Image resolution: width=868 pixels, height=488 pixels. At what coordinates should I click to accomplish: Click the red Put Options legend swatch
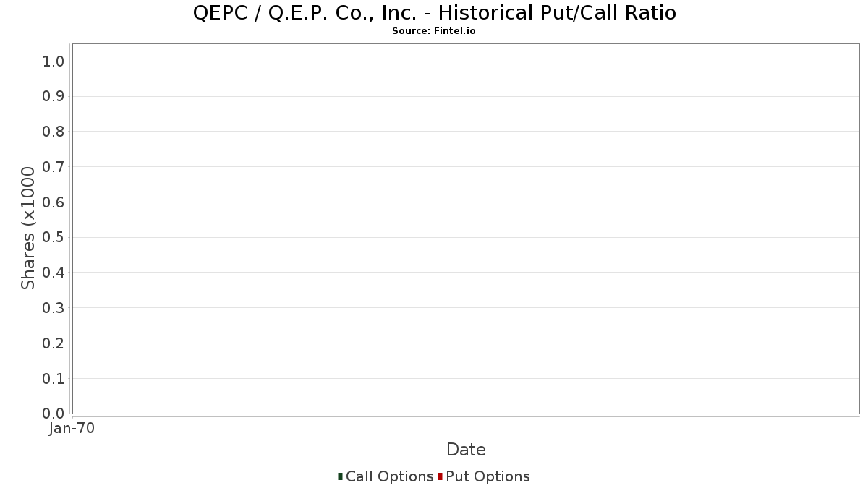(440, 476)
